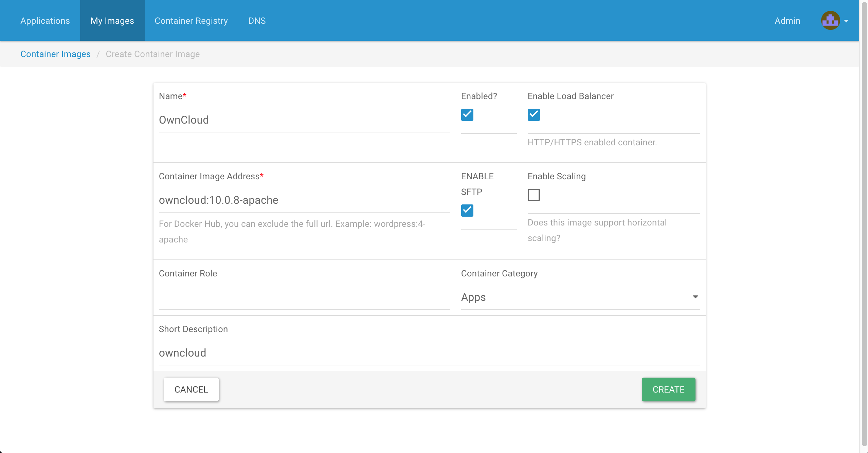Click the horizontal scaling help text
Viewport: 868px width, 453px height.
(597, 230)
